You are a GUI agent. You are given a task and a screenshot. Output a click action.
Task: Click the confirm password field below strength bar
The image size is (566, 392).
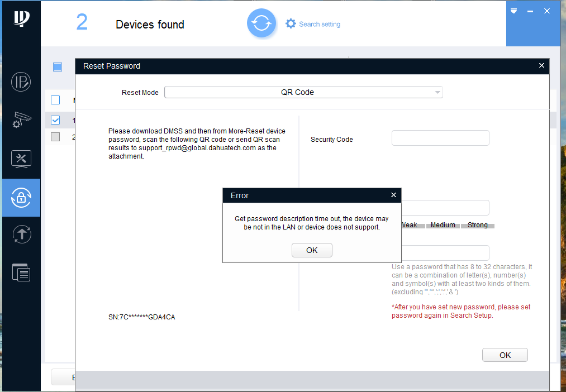445,253
